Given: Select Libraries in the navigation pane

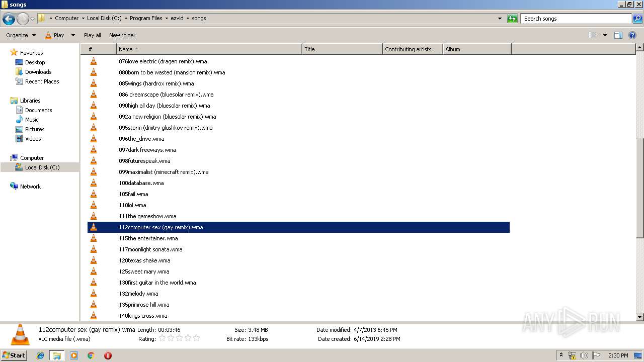Looking at the screenshot, I should point(30,101).
